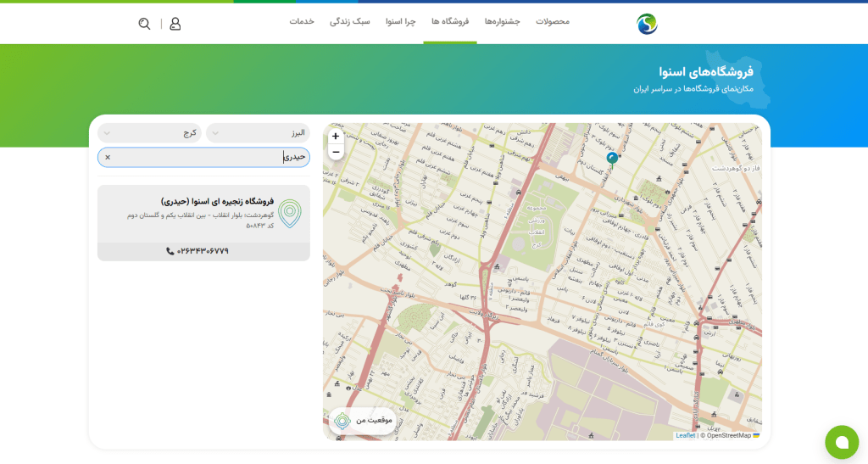
Task: Click into the حیدری search field
Action: pyautogui.click(x=203, y=157)
